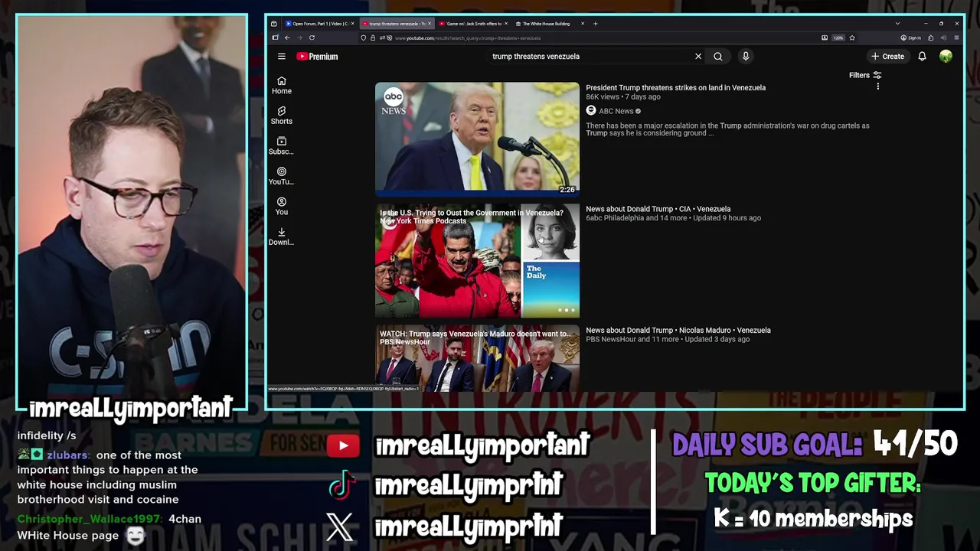Image resolution: width=980 pixels, height=551 pixels.
Task: Open the Filters panel
Action: click(x=865, y=75)
